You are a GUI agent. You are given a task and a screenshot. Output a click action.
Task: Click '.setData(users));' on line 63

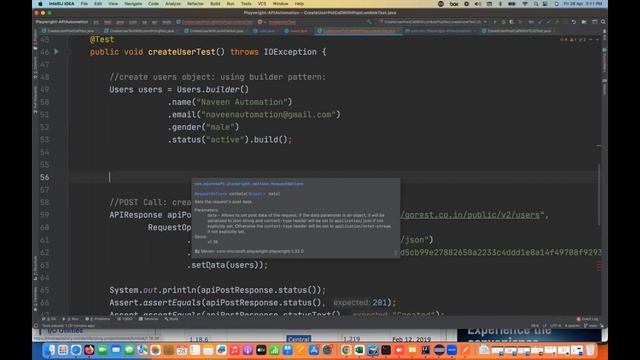pos(228,265)
